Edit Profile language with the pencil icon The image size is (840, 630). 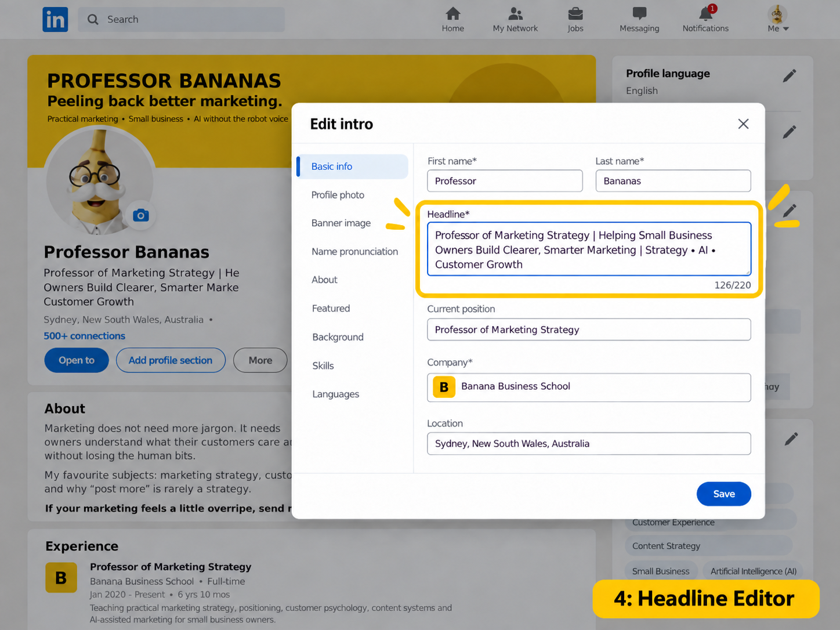[x=789, y=75]
